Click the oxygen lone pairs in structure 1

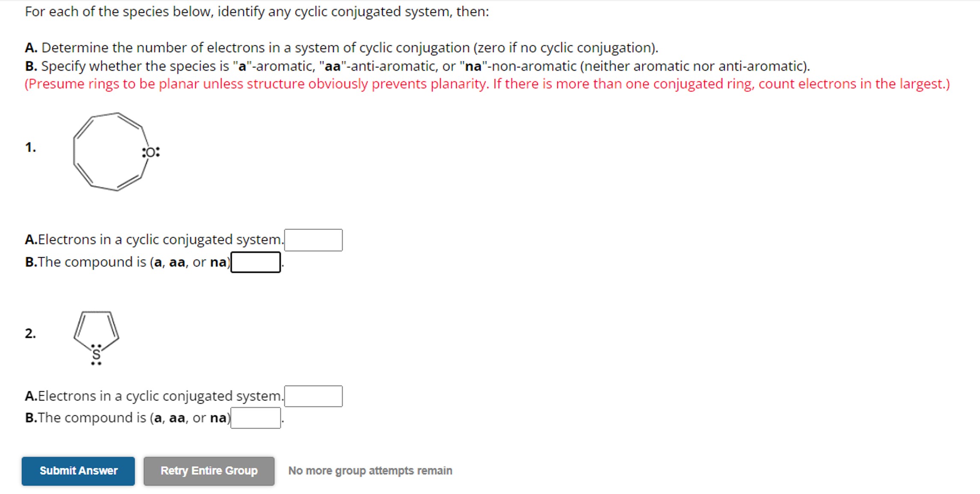pos(150,152)
